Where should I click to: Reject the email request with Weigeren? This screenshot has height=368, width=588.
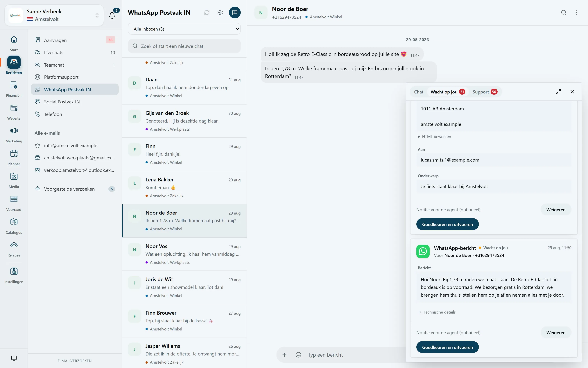pos(556,210)
